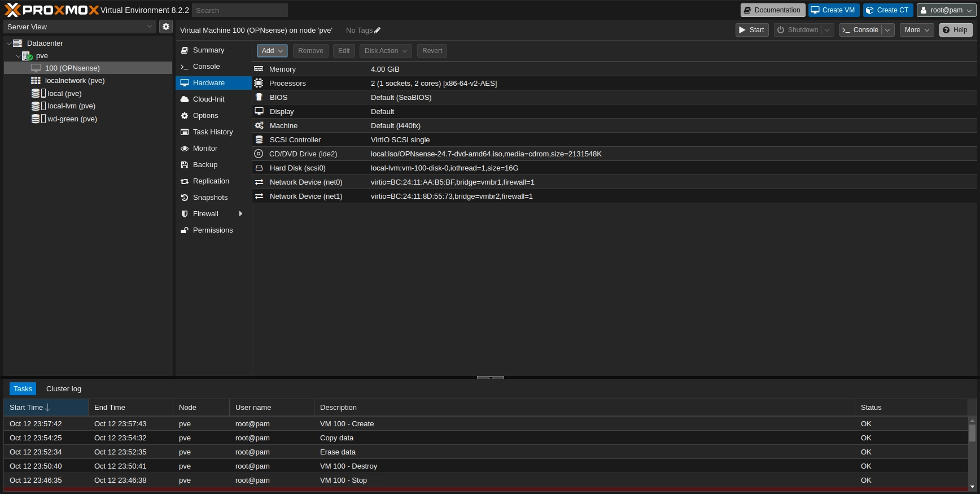The width and height of the screenshot is (980, 494).
Task: Click the Snapshots history icon
Action: point(185,198)
